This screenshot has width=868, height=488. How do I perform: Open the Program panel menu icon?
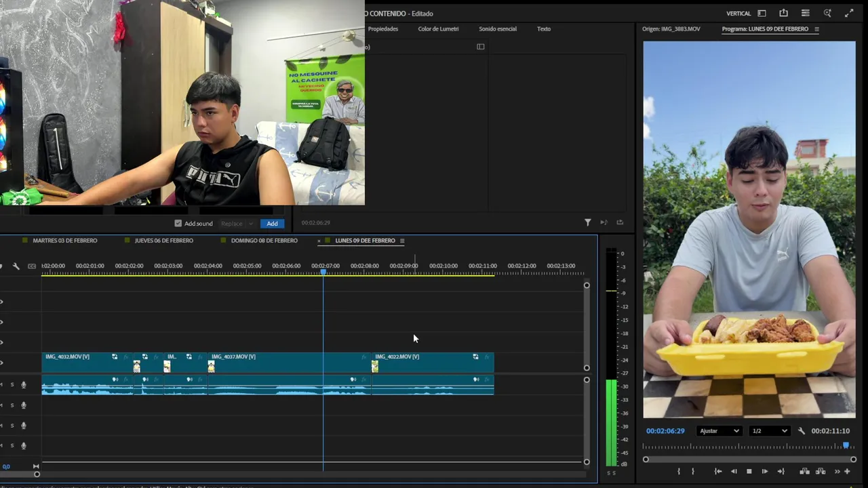point(816,29)
